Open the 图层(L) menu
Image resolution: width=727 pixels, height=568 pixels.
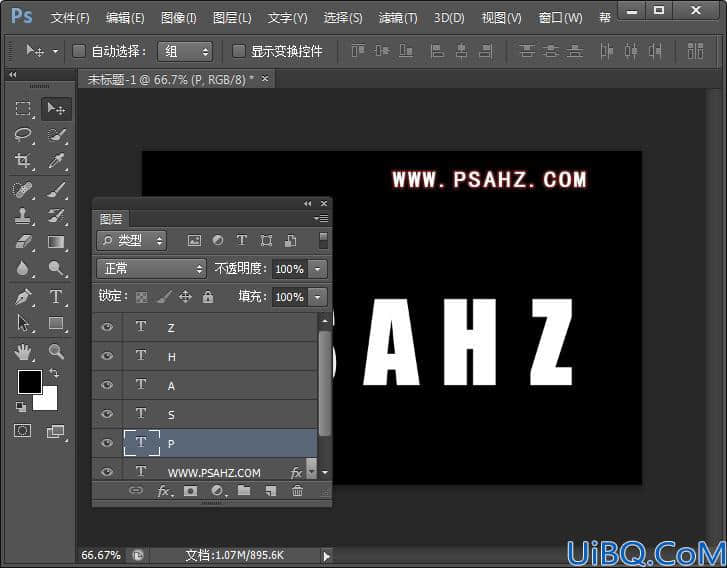coord(232,18)
